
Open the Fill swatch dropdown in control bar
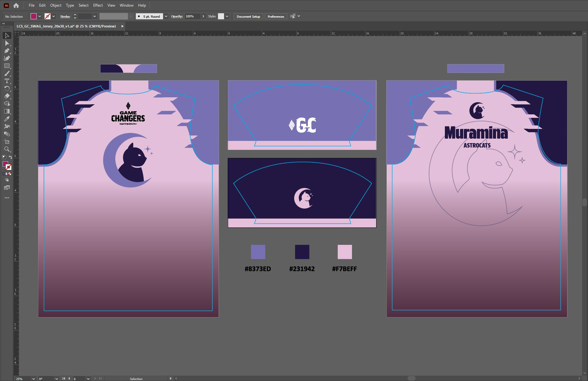(40, 16)
